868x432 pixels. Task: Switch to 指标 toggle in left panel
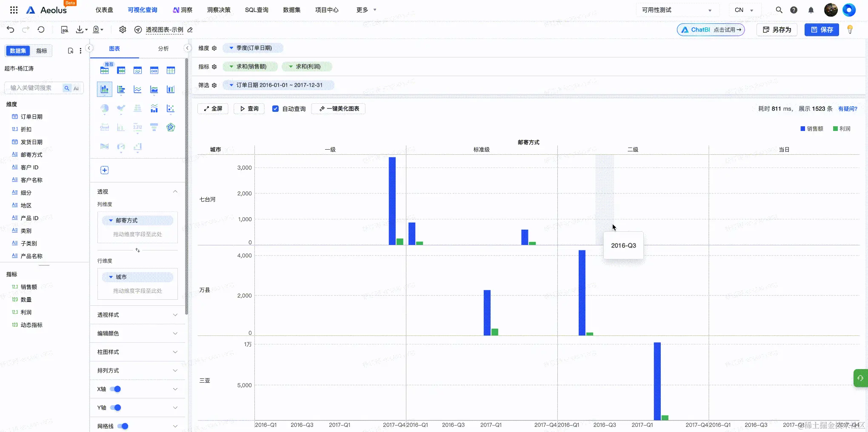coord(42,51)
